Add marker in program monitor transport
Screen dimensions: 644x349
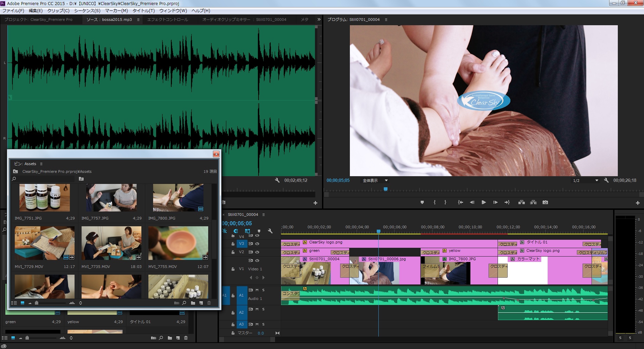coord(422,202)
